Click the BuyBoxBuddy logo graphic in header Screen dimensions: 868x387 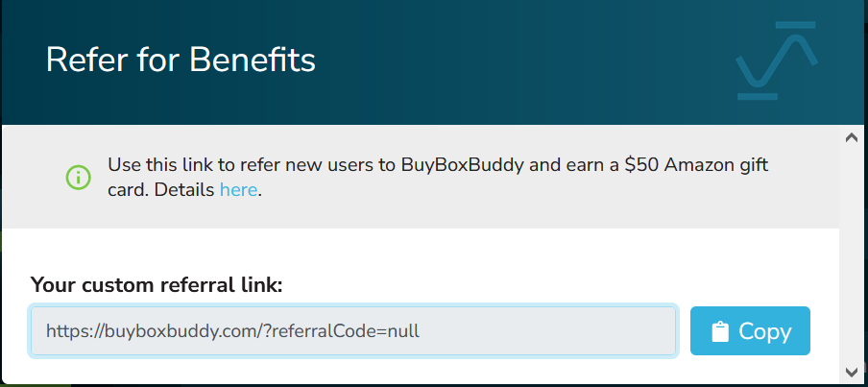(x=777, y=60)
